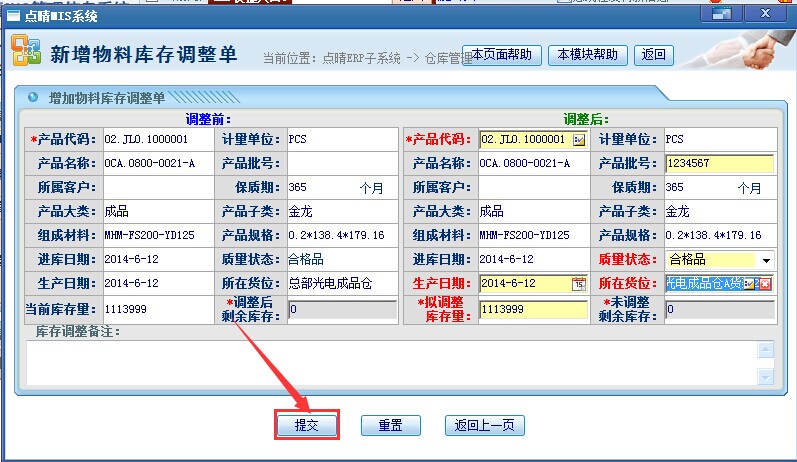Open product code picker icon in 调整后 section
797x462 pixels.
tap(578, 140)
